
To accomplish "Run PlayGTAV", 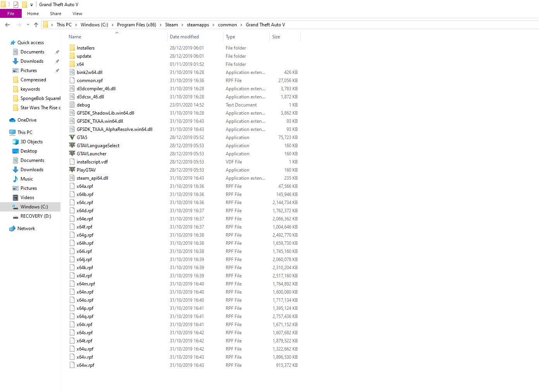I will click(x=85, y=170).
